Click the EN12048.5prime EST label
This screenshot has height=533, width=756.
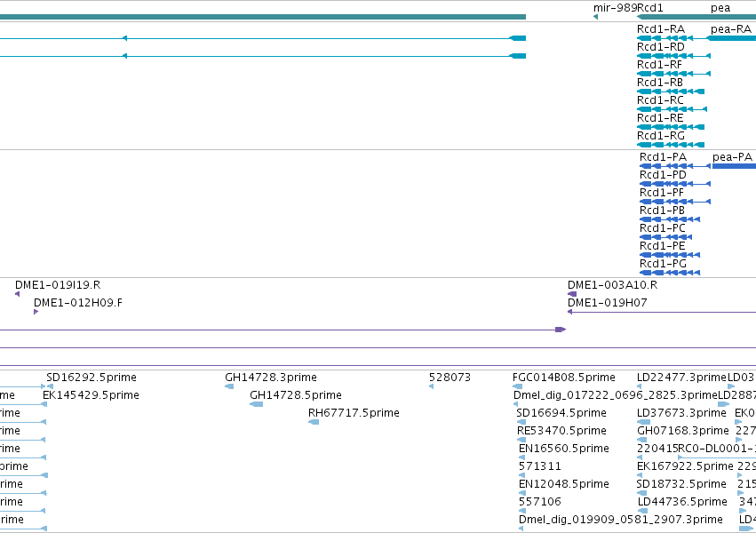click(x=564, y=484)
